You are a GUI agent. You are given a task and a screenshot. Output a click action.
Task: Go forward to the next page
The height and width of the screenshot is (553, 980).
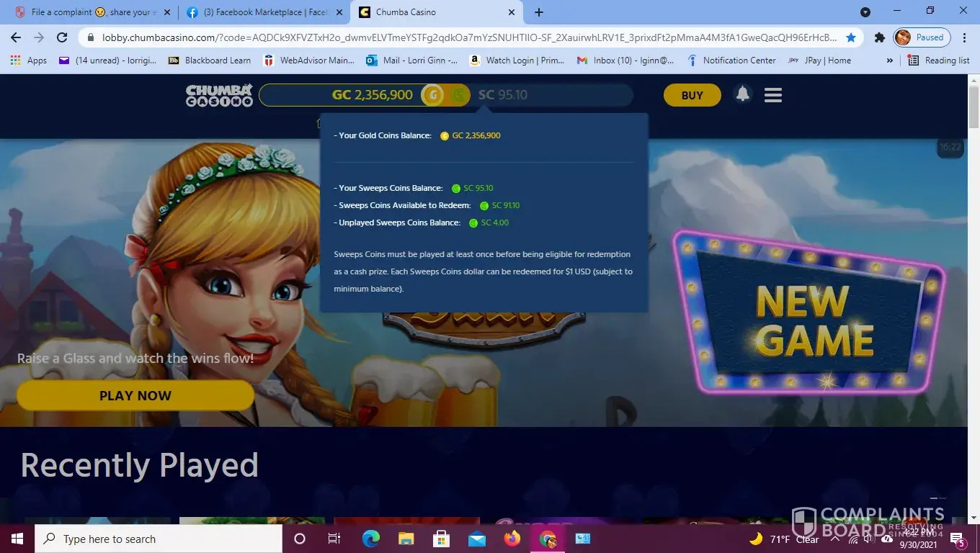[x=39, y=37]
